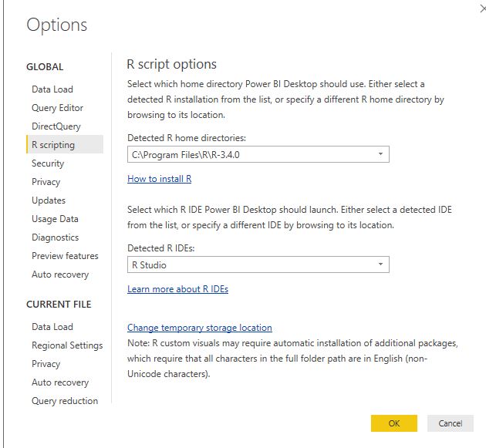Open Global Data Load options
Screen dimensions: 486x448
point(52,89)
